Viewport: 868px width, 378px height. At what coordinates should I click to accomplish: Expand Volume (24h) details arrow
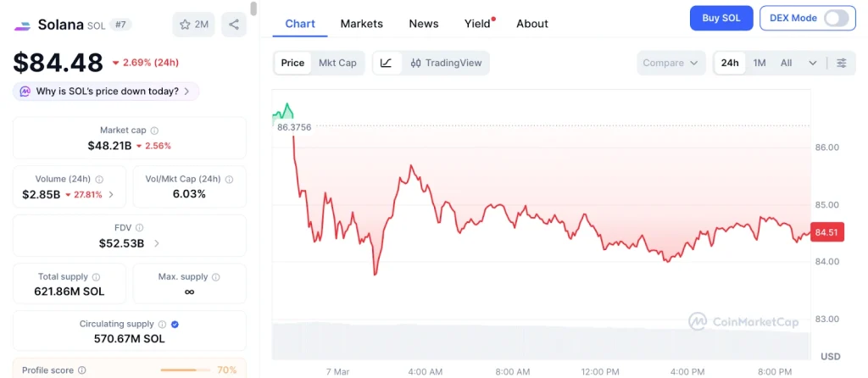point(111,194)
